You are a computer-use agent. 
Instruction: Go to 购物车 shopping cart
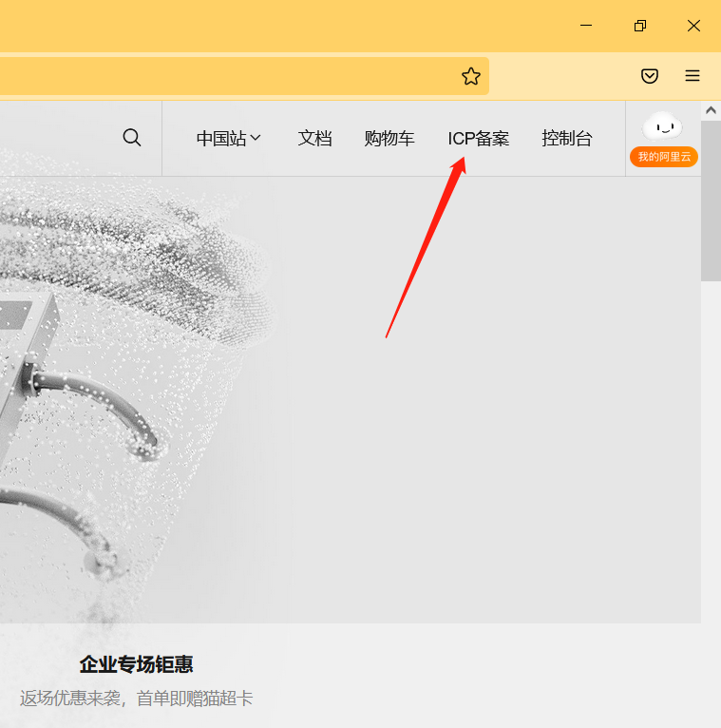click(x=389, y=139)
